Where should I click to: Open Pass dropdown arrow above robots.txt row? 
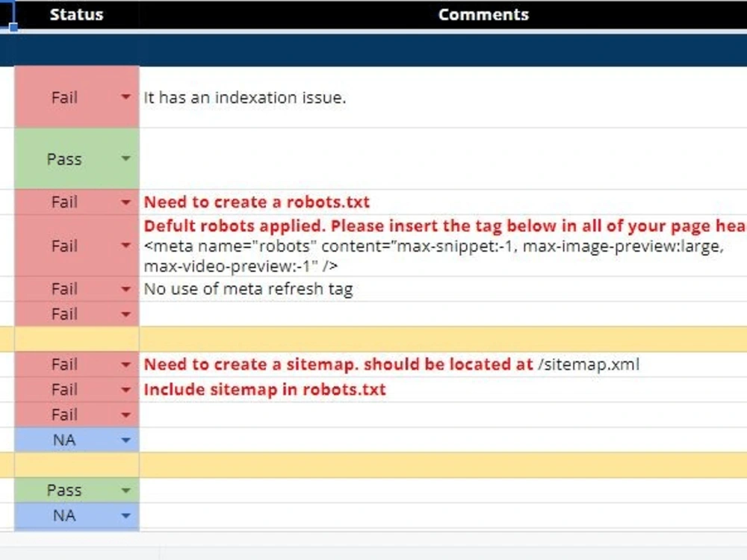125,158
